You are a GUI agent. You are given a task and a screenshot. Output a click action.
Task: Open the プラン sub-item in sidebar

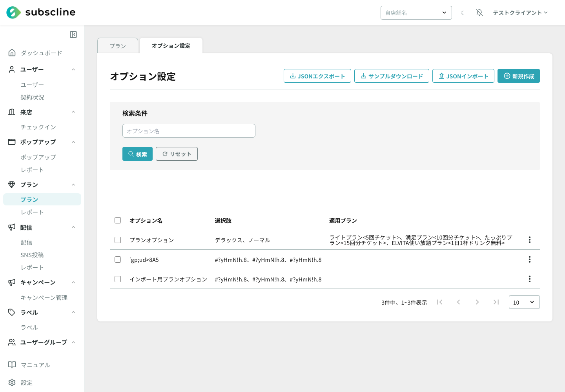tap(42, 199)
